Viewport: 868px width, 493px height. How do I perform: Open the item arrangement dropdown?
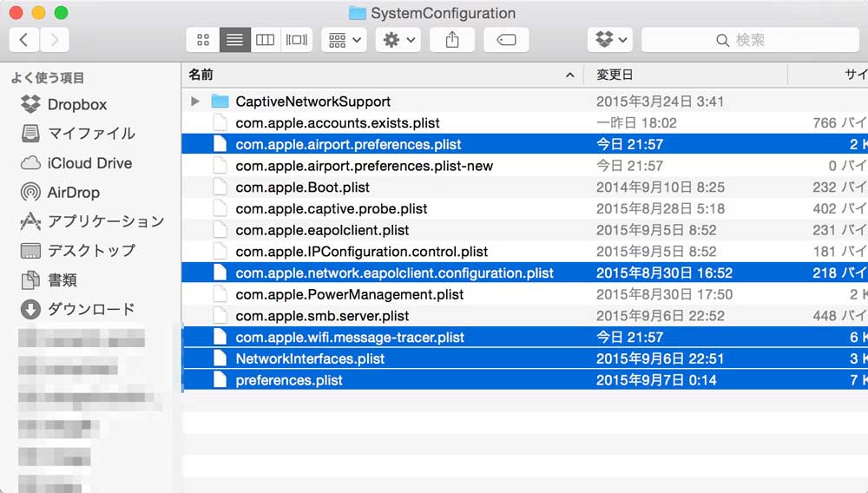(x=345, y=40)
